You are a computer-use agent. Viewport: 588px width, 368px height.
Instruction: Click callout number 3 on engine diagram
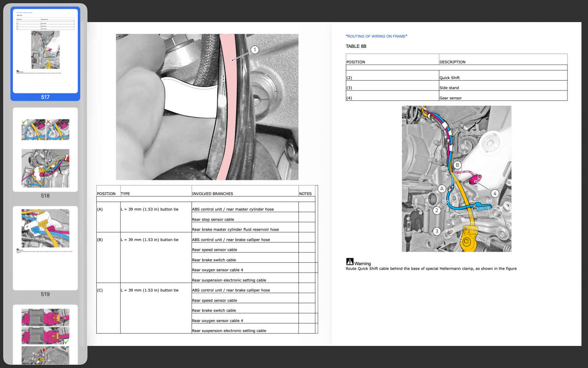pyautogui.click(x=437, y=231)
